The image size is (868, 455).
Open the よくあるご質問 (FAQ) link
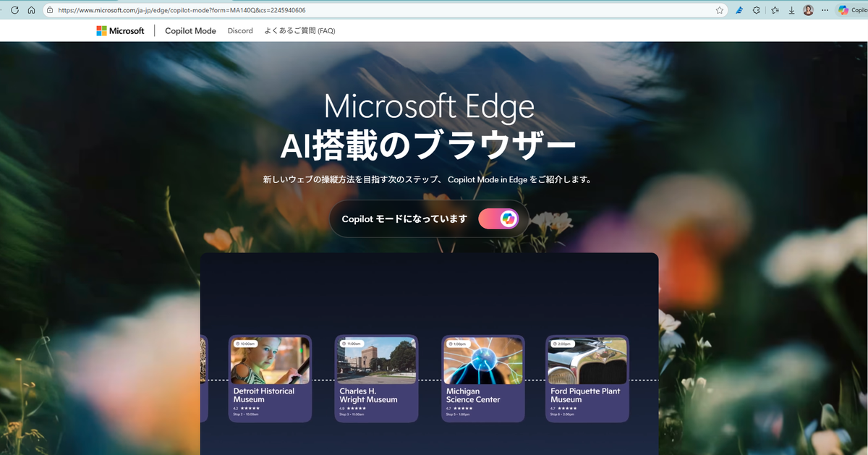click(299, 31)
